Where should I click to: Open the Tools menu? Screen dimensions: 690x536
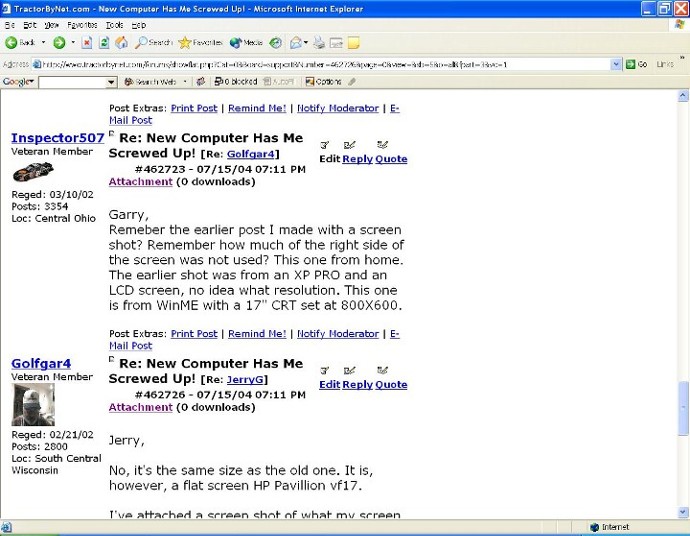114,24
